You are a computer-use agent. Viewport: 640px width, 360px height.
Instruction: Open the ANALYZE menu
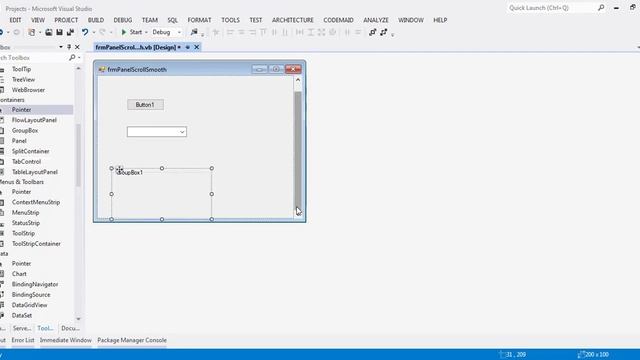point(376,20)
